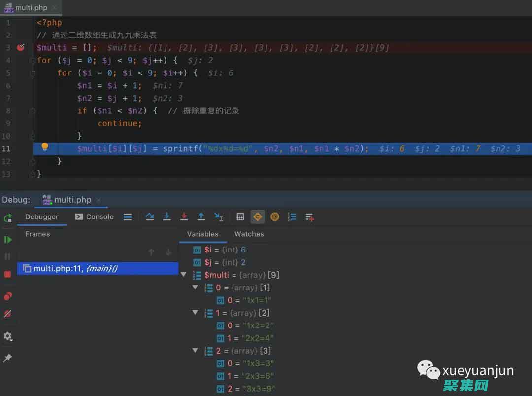Switch to the Watches tab
Screen dimensions: 532x396
pos(249,234)
